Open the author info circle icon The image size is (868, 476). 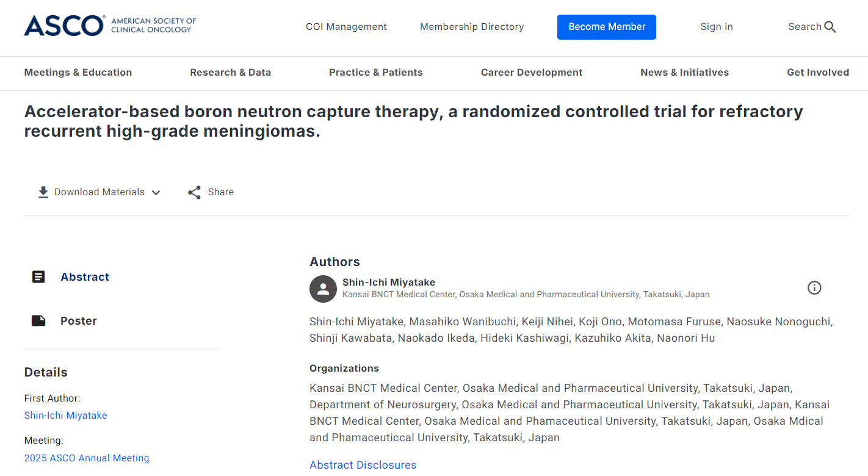814,288
